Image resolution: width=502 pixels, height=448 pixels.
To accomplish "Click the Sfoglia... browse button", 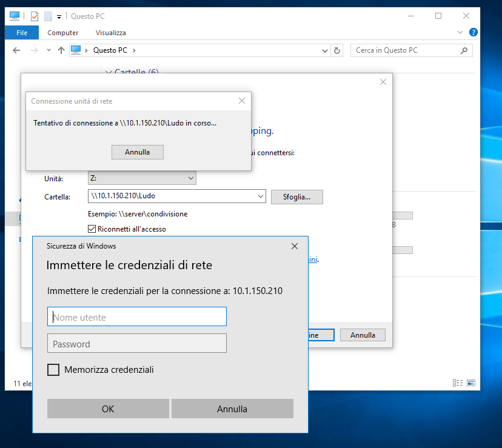I will point(296,196).
